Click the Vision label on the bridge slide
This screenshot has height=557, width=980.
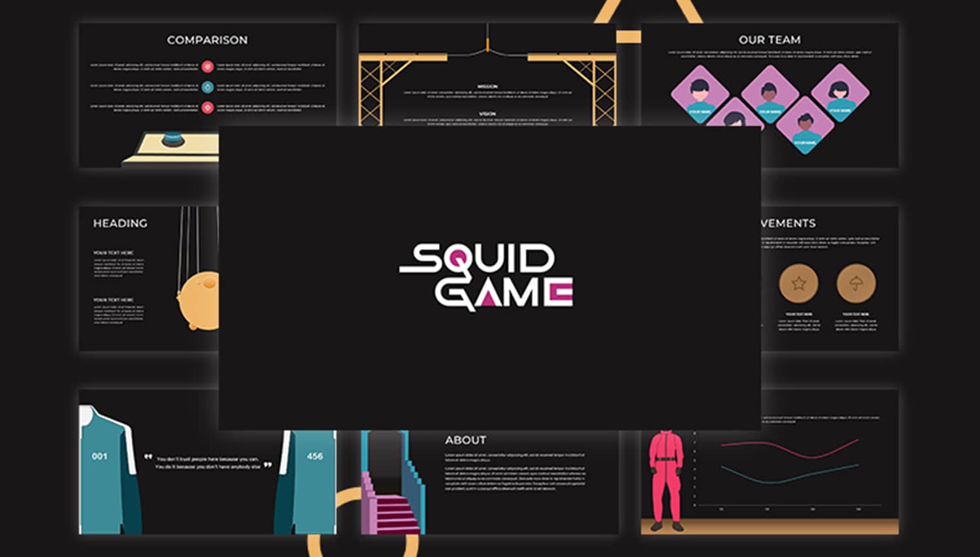tap(487, 114)
